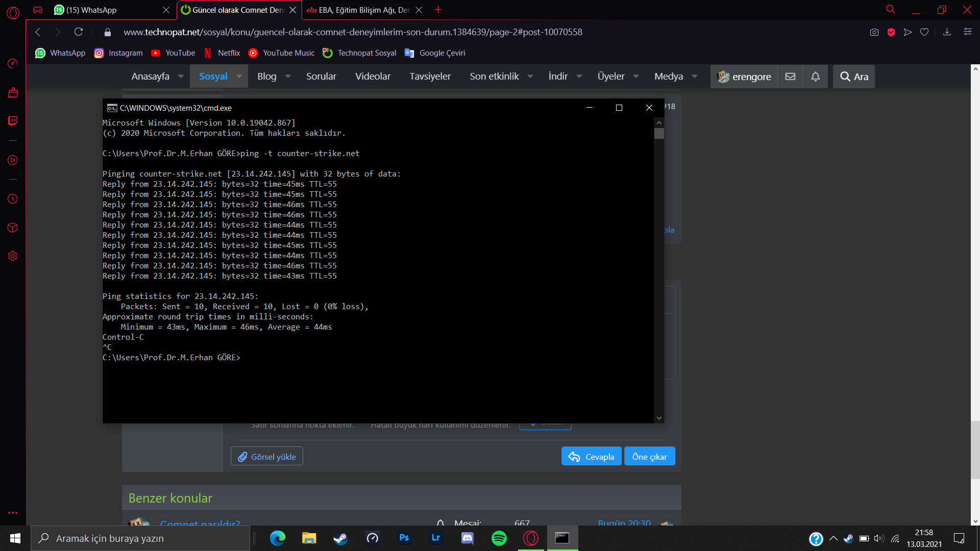Expand the Anasayfa menu dropdown arrow
Viewport: 980px width, 551px height.
[x=181, y=77]
